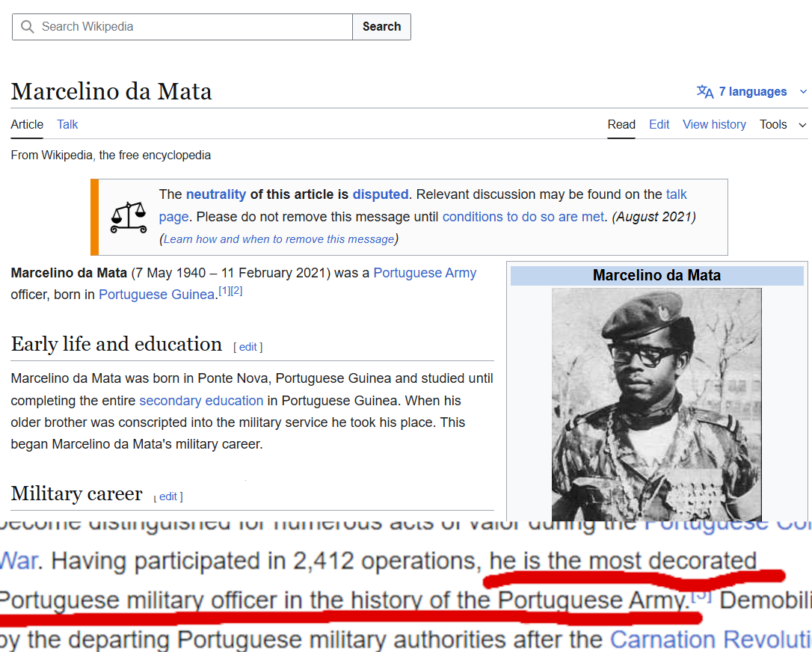Open the Portuguese Guinea link

(156, 295)
